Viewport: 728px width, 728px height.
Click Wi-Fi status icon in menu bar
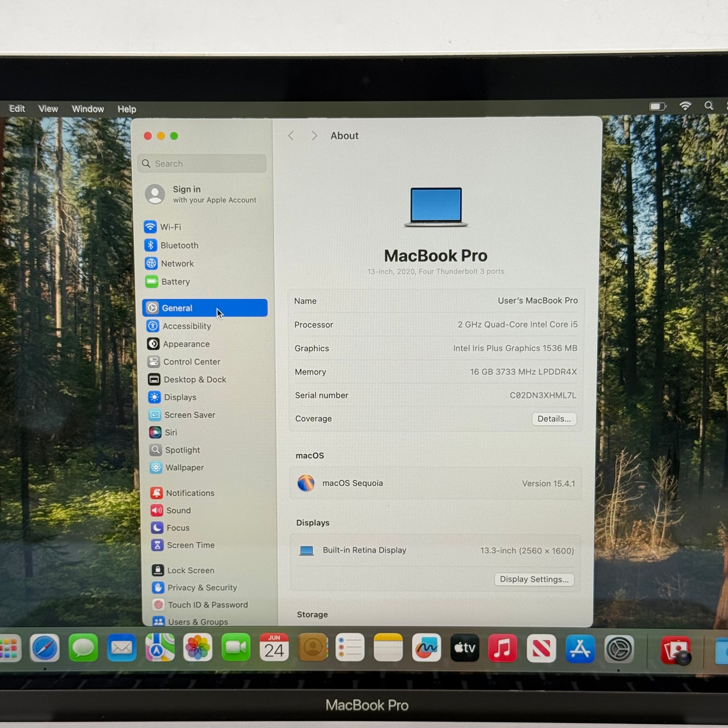click(685, 106)
